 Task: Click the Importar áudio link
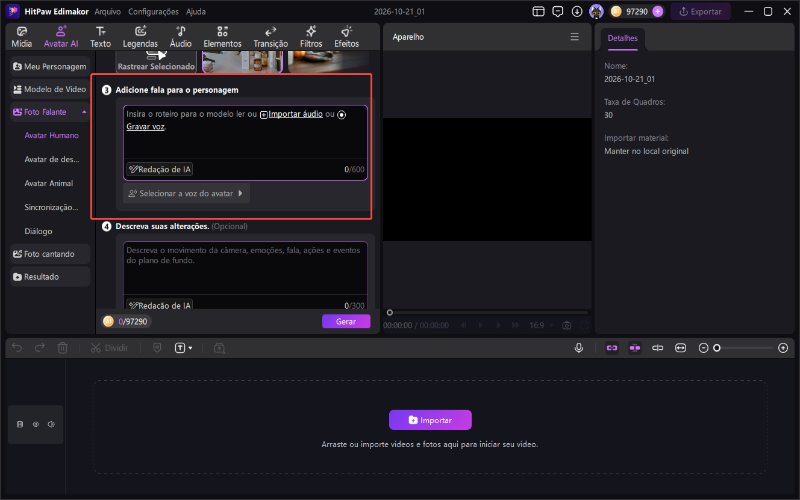coord(295,114)
